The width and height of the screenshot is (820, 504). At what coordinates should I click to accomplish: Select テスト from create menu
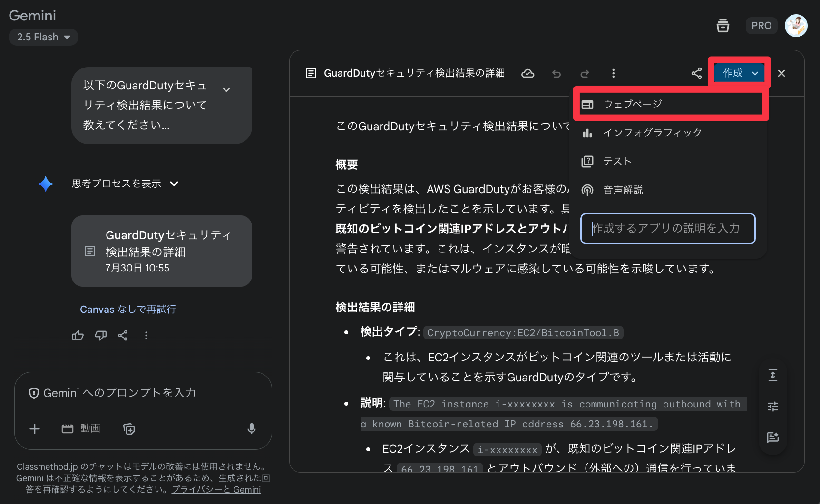tap(668, 161)
